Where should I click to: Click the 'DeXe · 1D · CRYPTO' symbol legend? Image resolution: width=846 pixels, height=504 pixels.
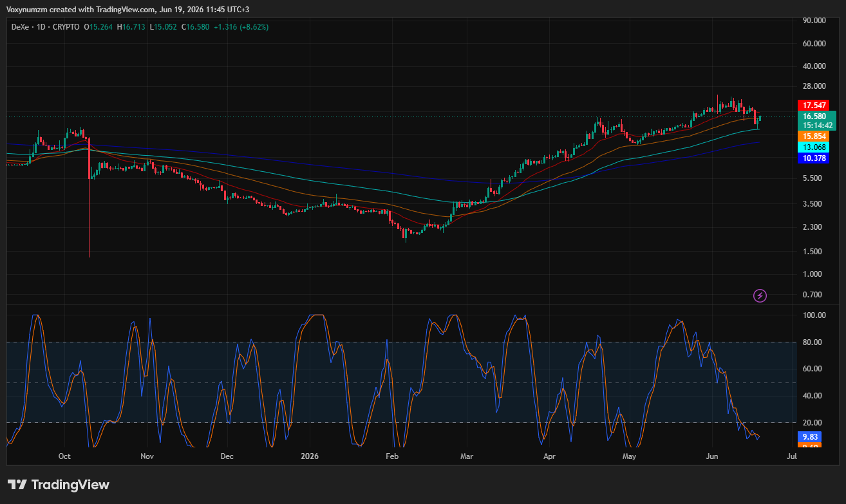click(46, 27)
